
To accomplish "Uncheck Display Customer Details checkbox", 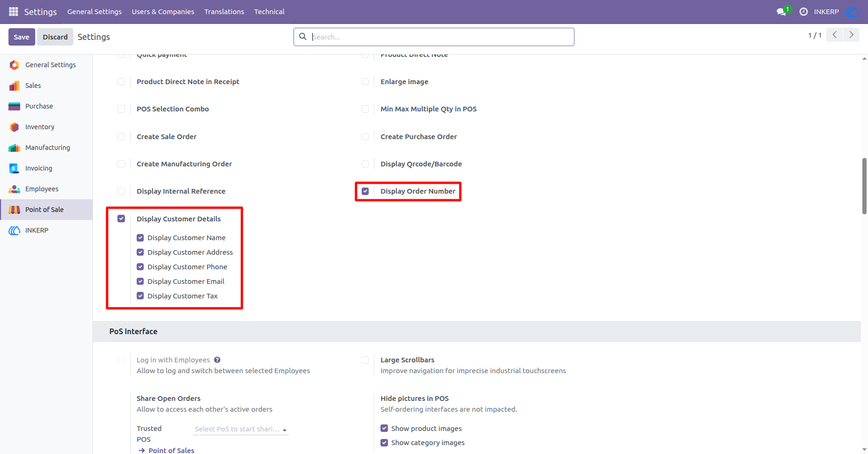I will coord(121,219).
